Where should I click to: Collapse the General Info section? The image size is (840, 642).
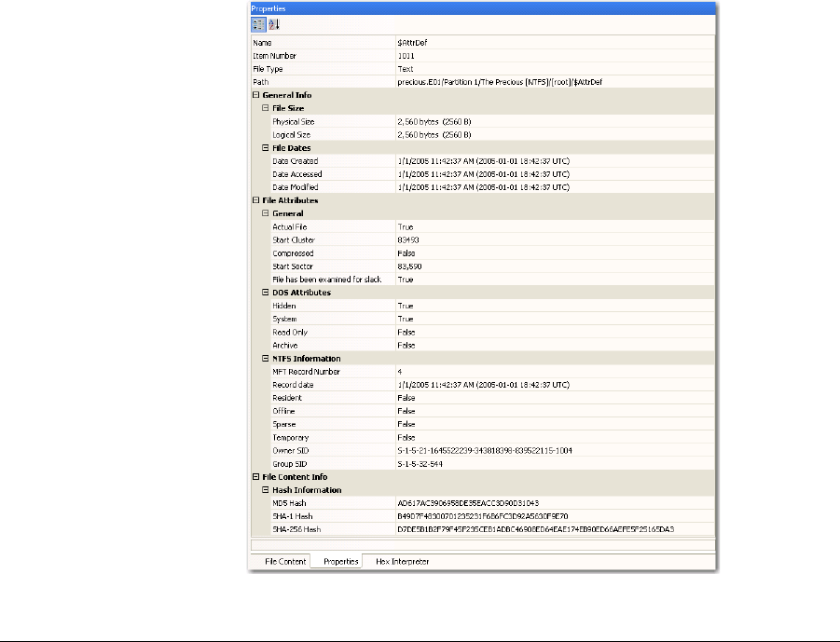pyautogui.click(x=256, y=95)
